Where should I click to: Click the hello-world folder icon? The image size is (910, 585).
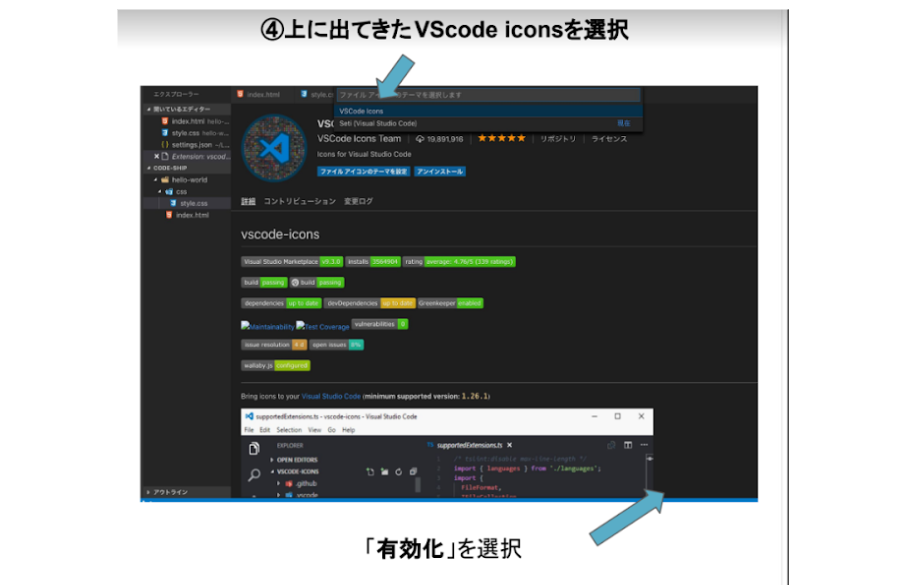tap(165, 180)
